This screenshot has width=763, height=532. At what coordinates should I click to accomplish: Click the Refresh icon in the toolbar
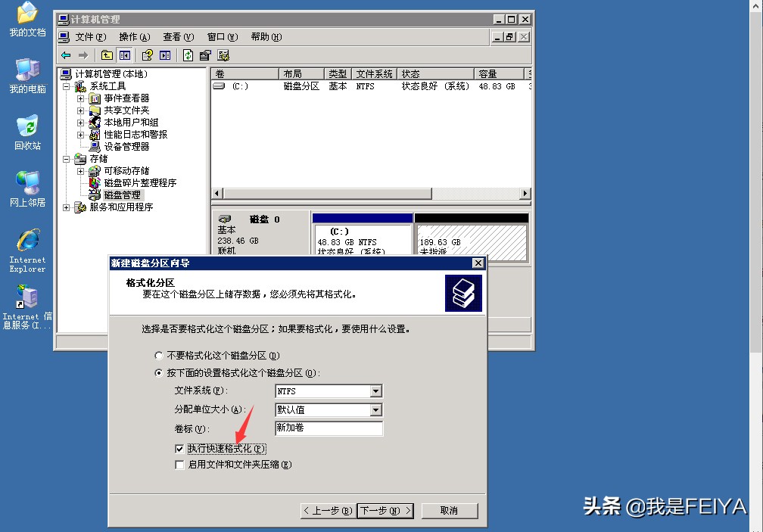click(x=186, y=54)
